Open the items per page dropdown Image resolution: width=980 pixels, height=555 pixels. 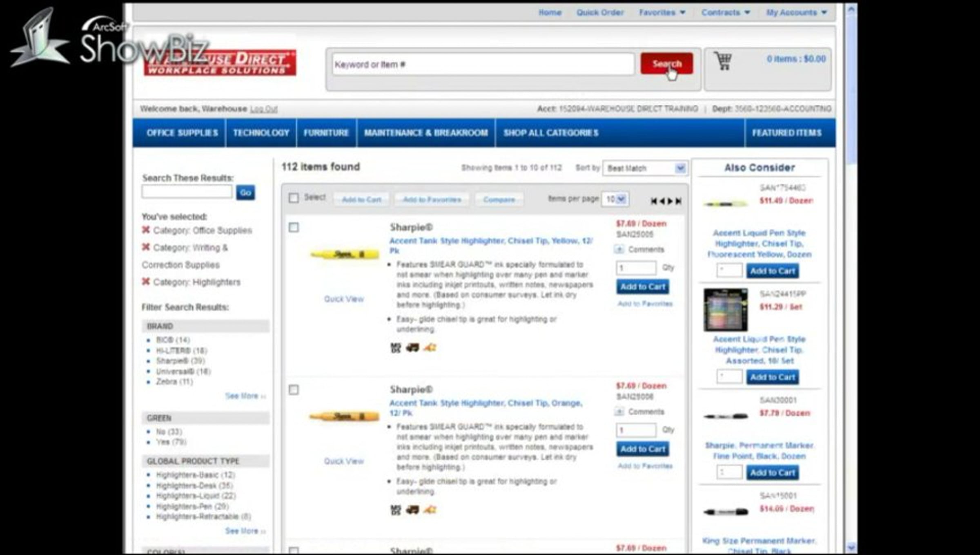pyautogui.click(x=615, y=199)
